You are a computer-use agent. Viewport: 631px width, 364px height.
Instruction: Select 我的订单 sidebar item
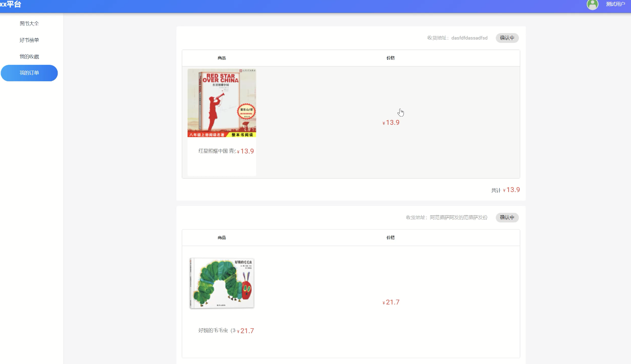pos(29,73)
